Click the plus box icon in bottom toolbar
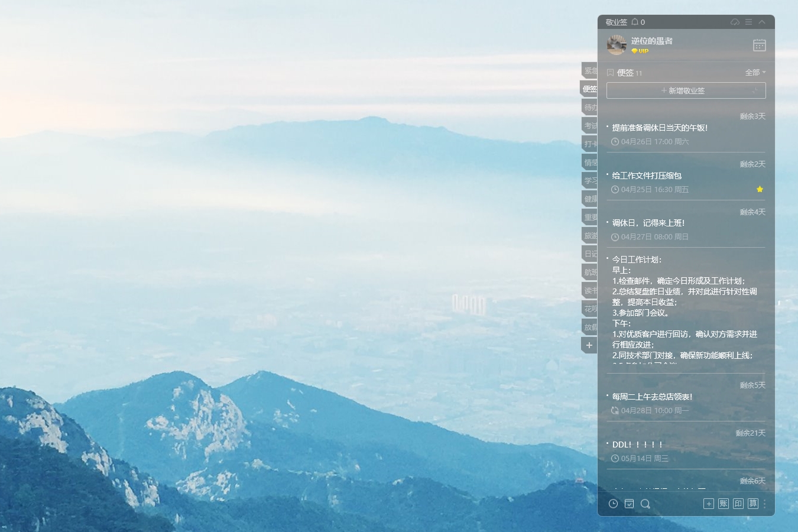Viewport: 798px width, 532px height. click(x=709, y=504)
